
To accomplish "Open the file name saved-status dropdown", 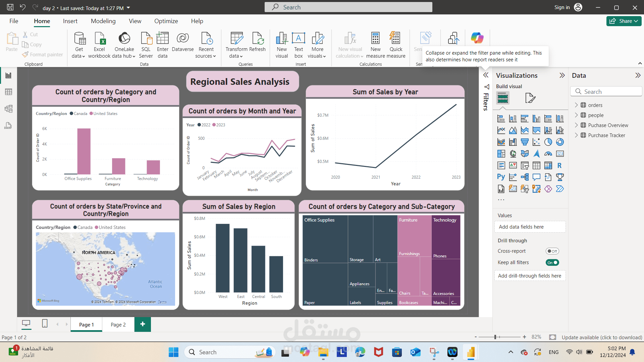I will (128, 8).
